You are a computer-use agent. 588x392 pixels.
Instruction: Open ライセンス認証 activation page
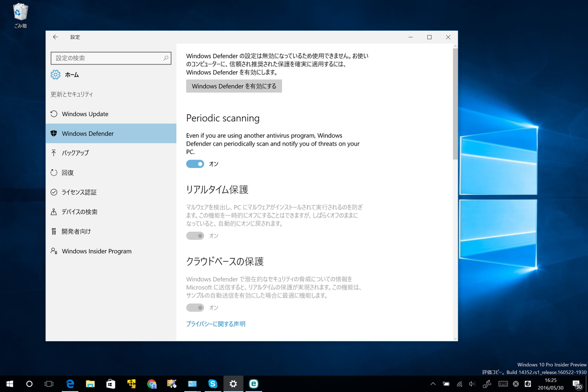pyautogui.click(x=111, y=192)
